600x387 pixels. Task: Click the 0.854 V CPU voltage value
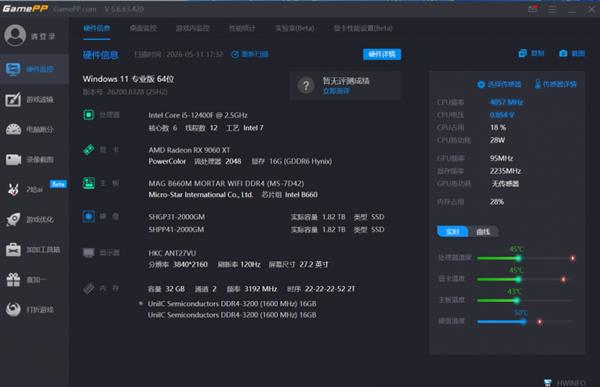[502, 115]
